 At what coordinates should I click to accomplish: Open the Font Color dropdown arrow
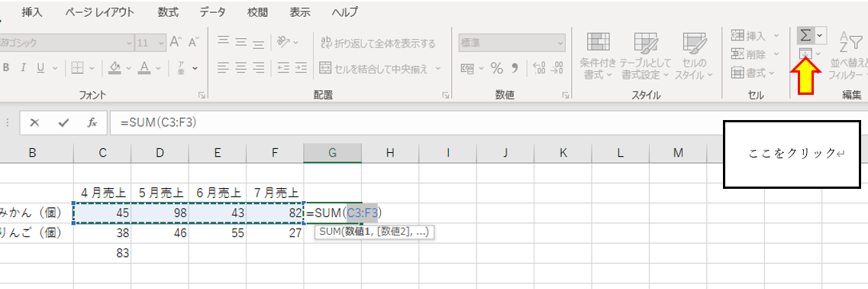[159, 69]
